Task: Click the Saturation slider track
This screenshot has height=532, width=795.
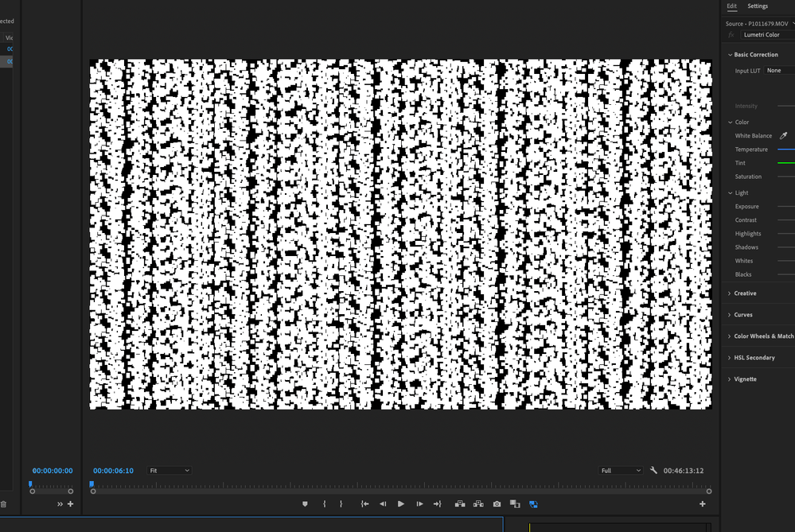Action: 786,177
